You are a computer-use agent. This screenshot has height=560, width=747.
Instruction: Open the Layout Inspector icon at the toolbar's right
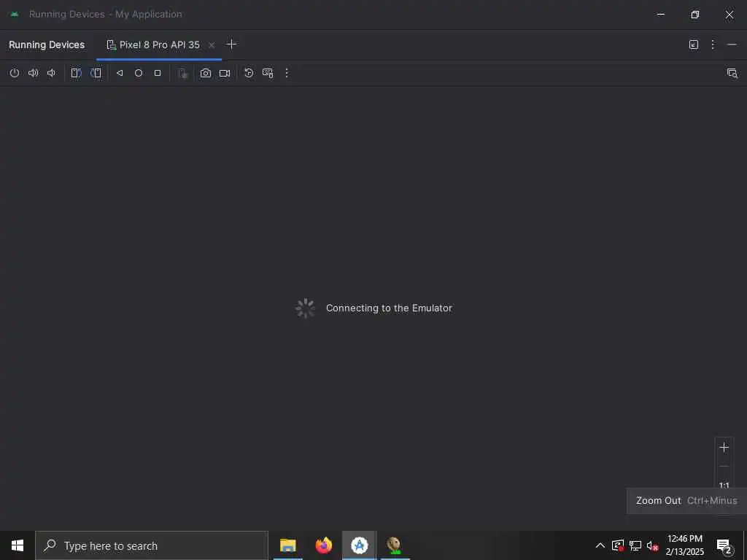point(732,73)
